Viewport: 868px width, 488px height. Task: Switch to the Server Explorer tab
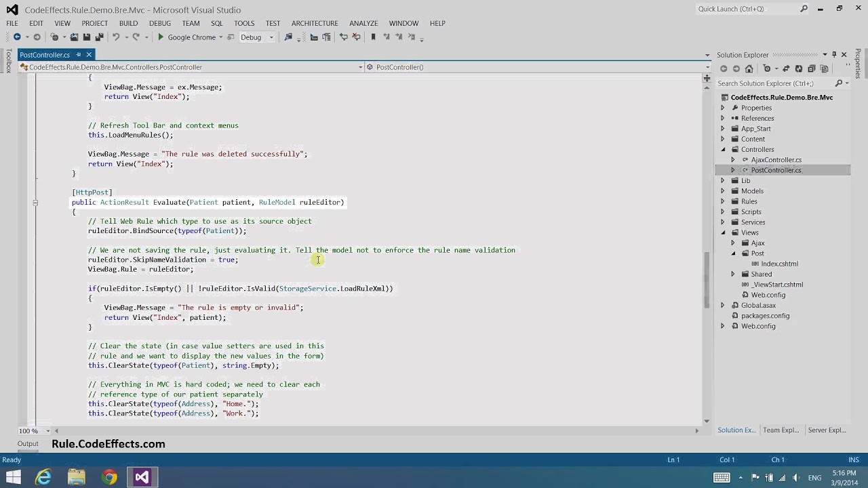[x=827, y=430]
